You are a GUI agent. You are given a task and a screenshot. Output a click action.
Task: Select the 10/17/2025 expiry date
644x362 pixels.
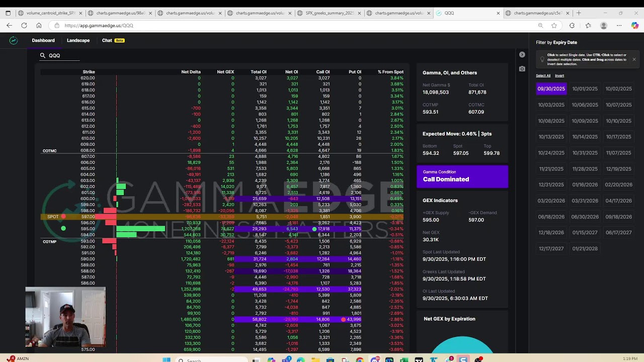pos(618,137)
